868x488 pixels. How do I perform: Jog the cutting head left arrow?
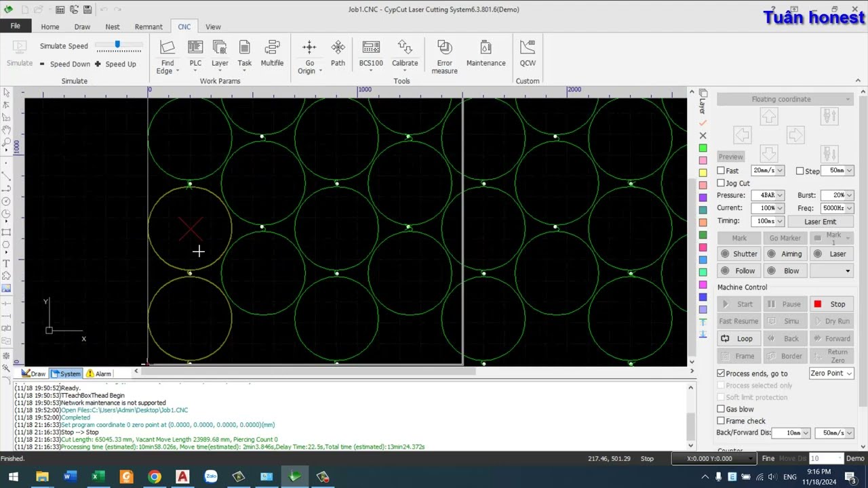pos(742,135)
